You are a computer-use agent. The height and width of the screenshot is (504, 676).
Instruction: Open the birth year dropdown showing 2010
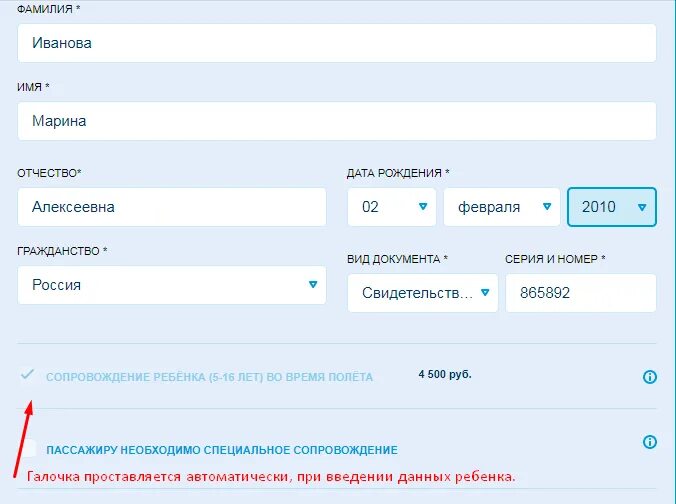612,207
